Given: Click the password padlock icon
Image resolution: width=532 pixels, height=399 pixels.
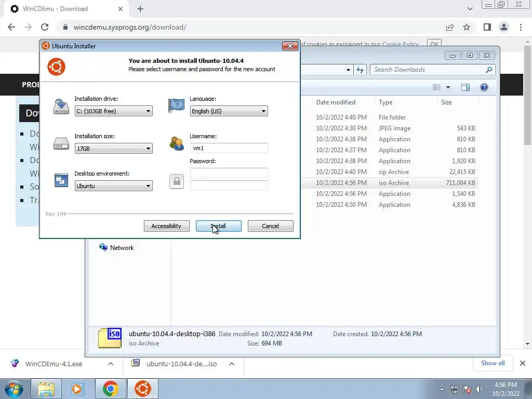Looking at the screenshot, I should click(x=177, y=181).
